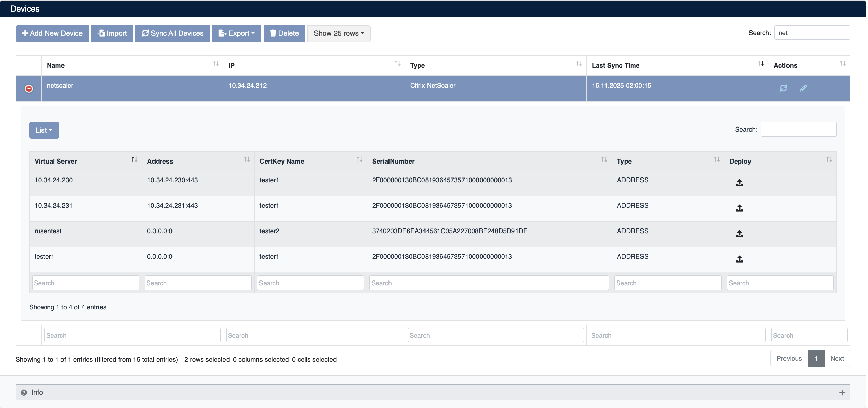The height and width of the screenshot is (408, 868).
Task: Click Address column filter search box
Action: coord(198,283)
